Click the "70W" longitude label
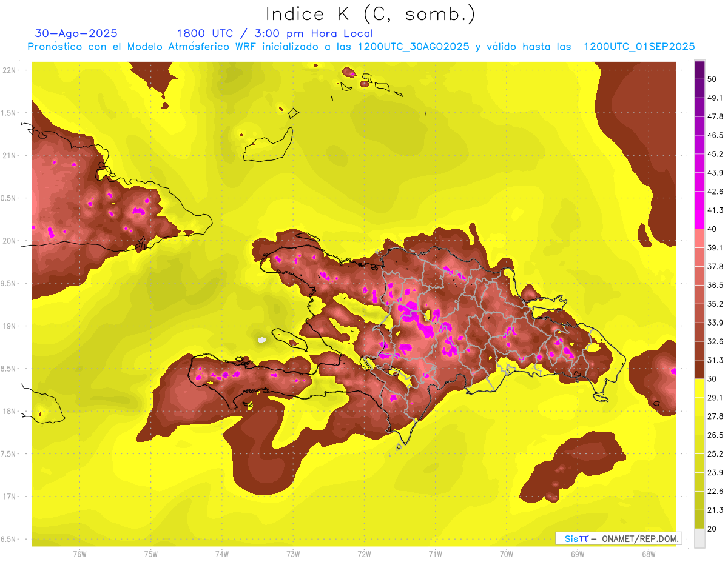This screenshot has width=728, height=562. tap(507, 554)
